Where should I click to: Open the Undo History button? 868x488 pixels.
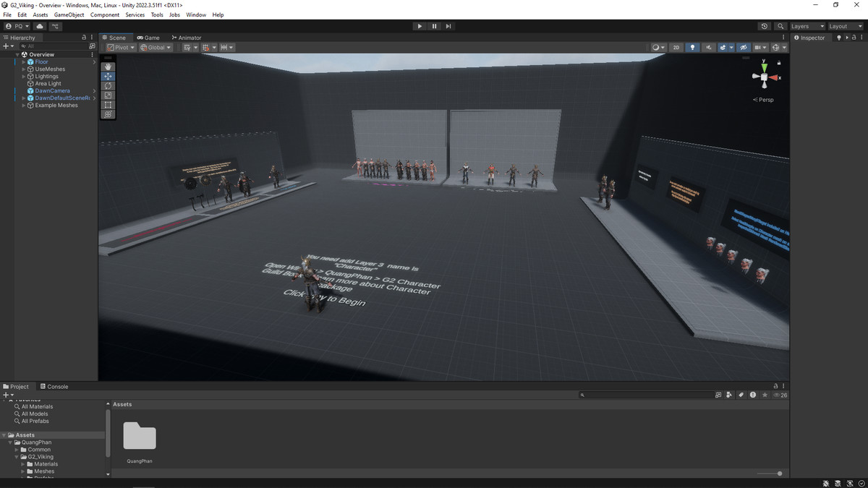click(x=765, y=26)
